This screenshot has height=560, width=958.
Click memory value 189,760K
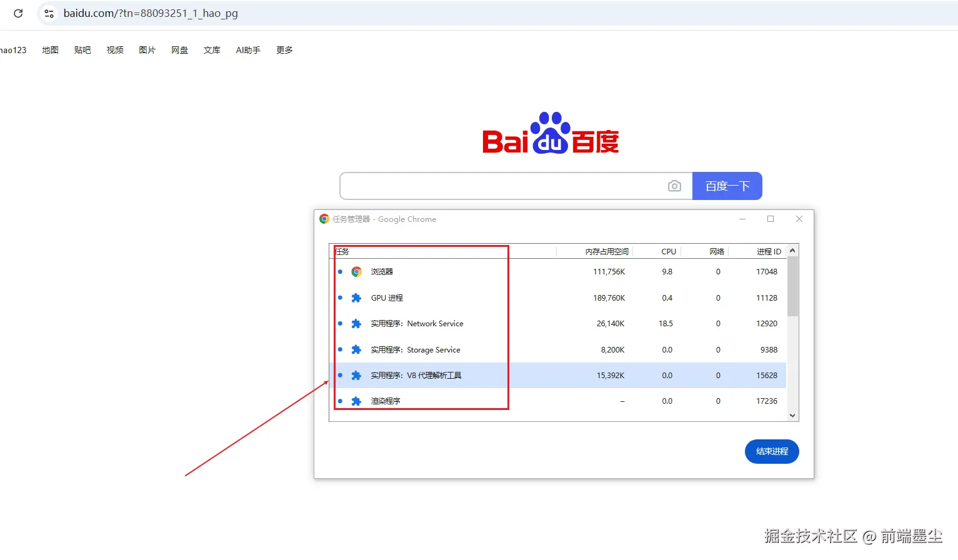[609, 298]
